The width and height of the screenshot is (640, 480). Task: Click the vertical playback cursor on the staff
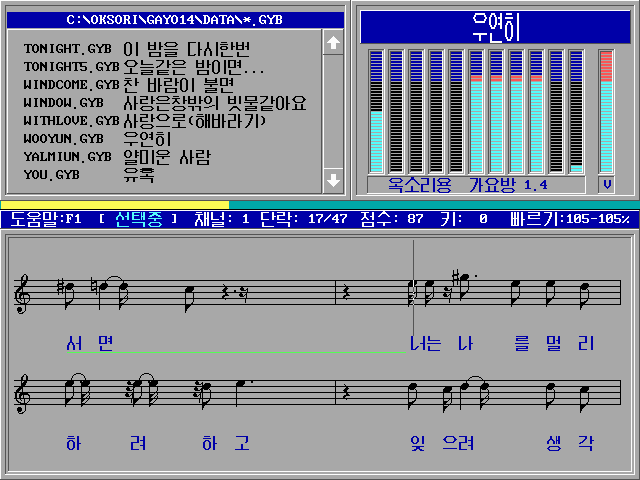click(413, 289)
